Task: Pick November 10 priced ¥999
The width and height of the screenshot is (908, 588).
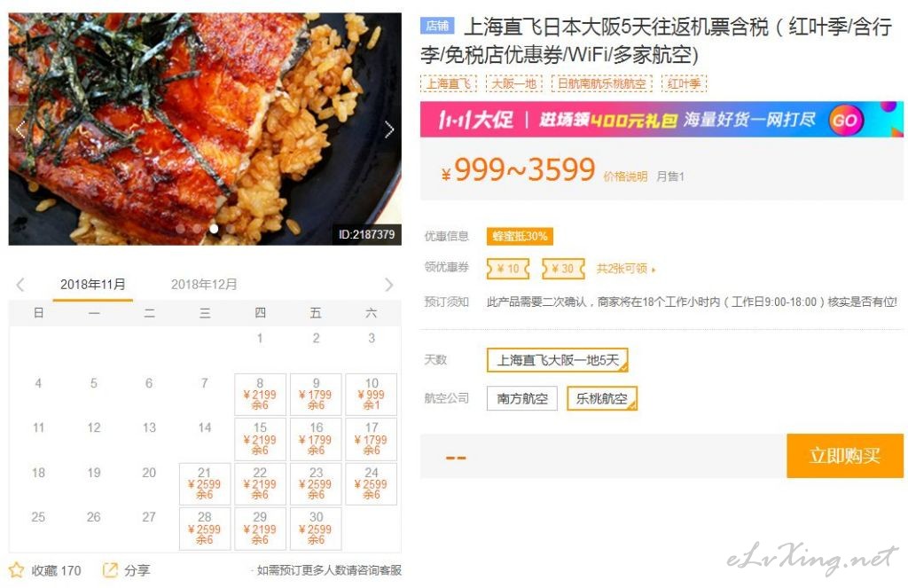Action: tap(372, 394)
